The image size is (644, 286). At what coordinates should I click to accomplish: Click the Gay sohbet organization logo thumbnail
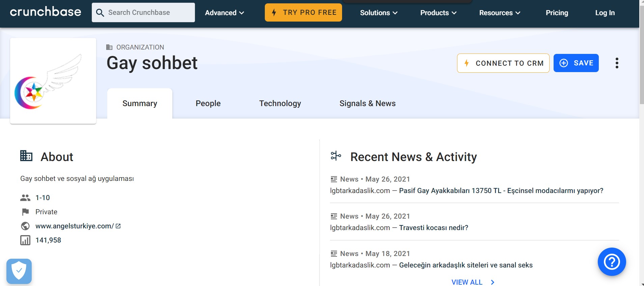(x=53, y=81)
